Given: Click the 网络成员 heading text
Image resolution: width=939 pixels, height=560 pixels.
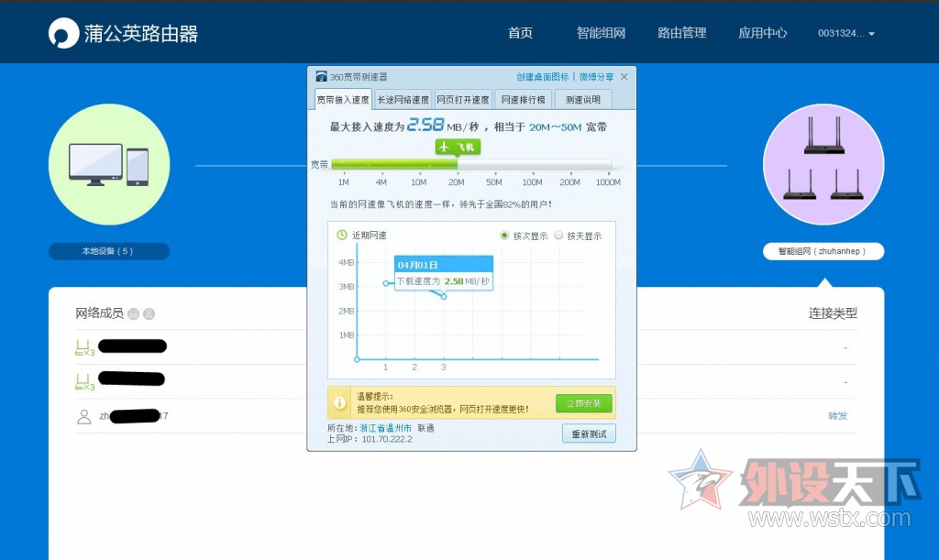Looking at the screenshot, I should tap(99, 313).
